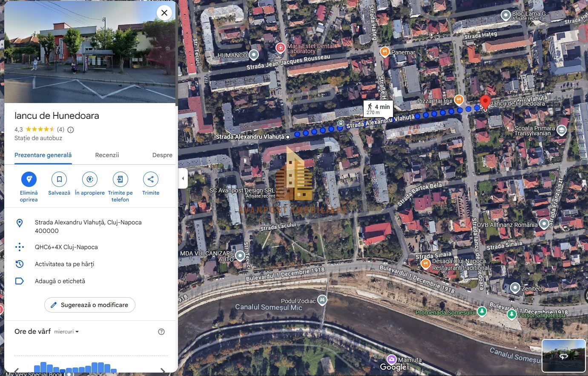This screenshot has width=588, height=376.
Task: Click the Zenitech map marker
Action: pos(515,288)
